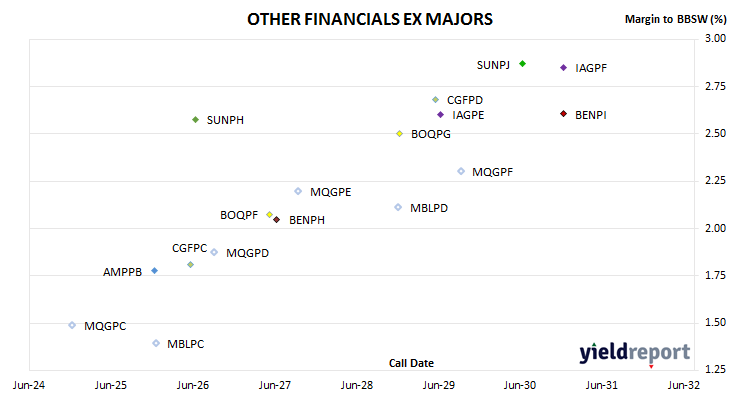Select the red BENPI data point
The height and width of the screenshot is (399, 730).
coord(563,114)
